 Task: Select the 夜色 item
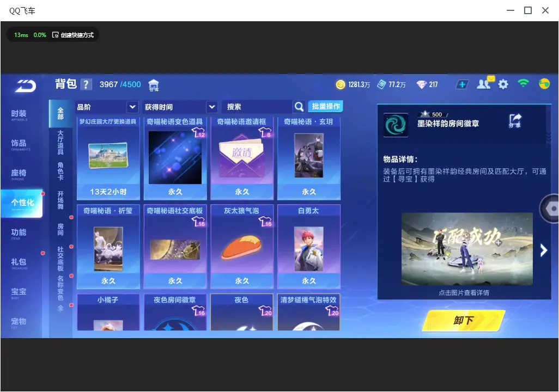click(242, 312)
